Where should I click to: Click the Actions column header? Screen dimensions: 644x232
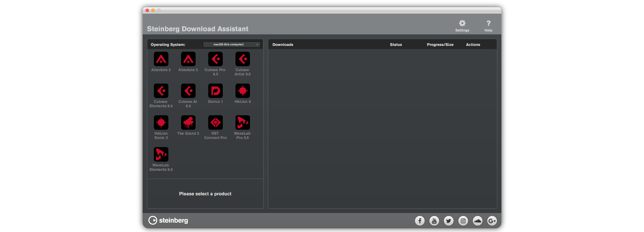(x=473, y=45)
